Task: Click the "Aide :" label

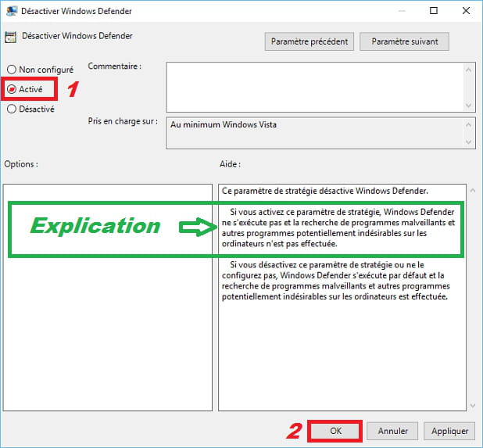Action: tap(230, 164)
